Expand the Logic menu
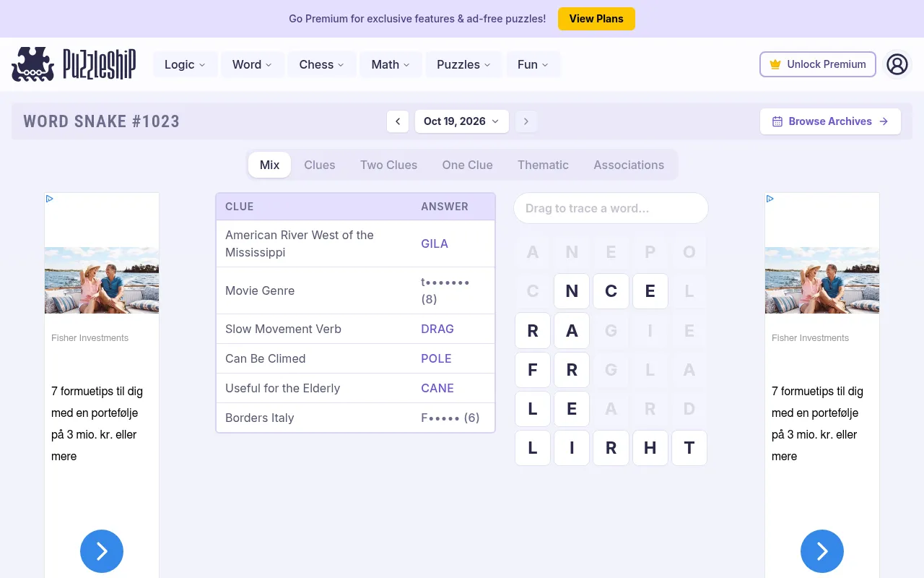 pos(186,64)
